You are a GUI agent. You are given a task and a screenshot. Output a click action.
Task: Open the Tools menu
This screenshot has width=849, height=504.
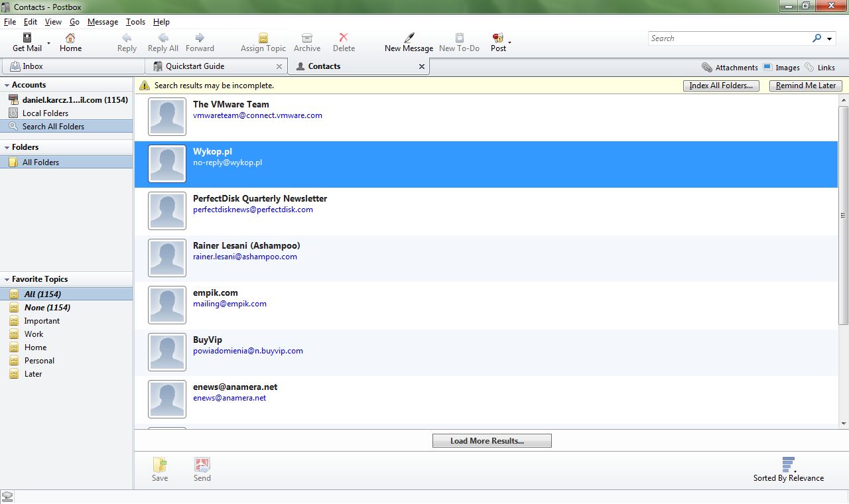coord(135,22)
